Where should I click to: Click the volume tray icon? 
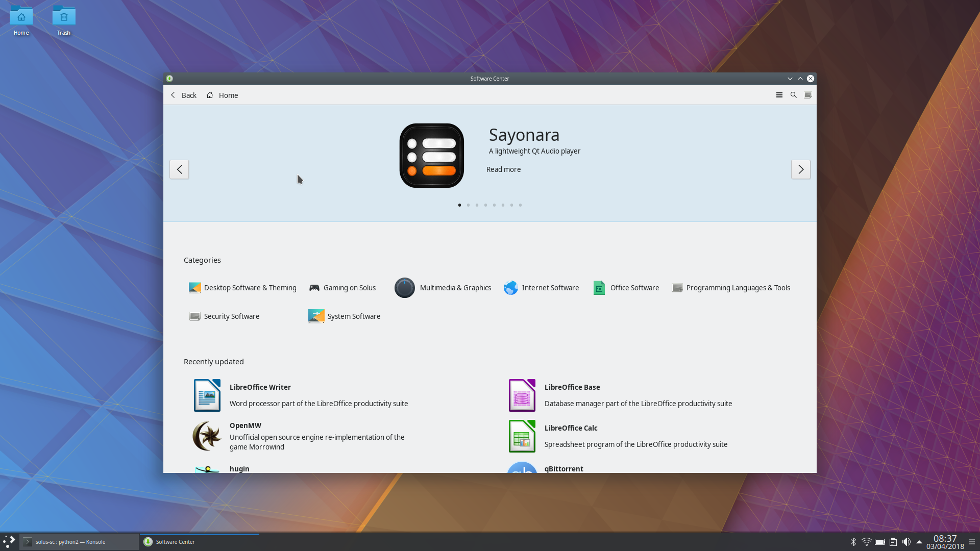[906, 542]
